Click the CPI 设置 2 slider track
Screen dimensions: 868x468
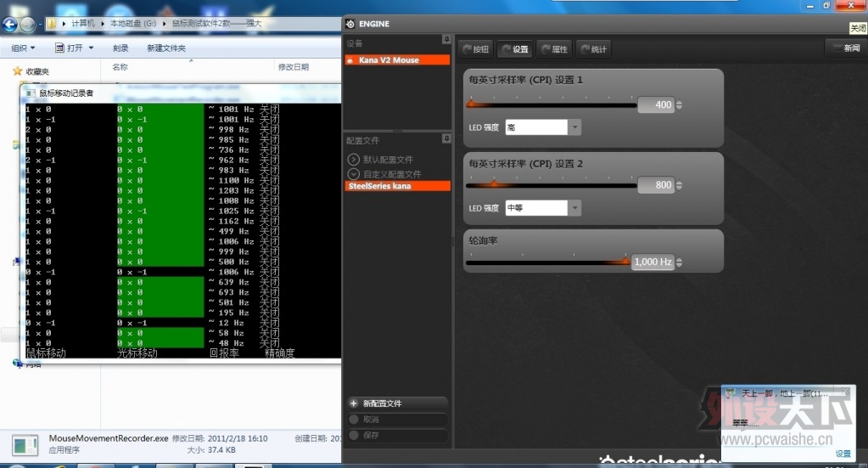(552, 185)
